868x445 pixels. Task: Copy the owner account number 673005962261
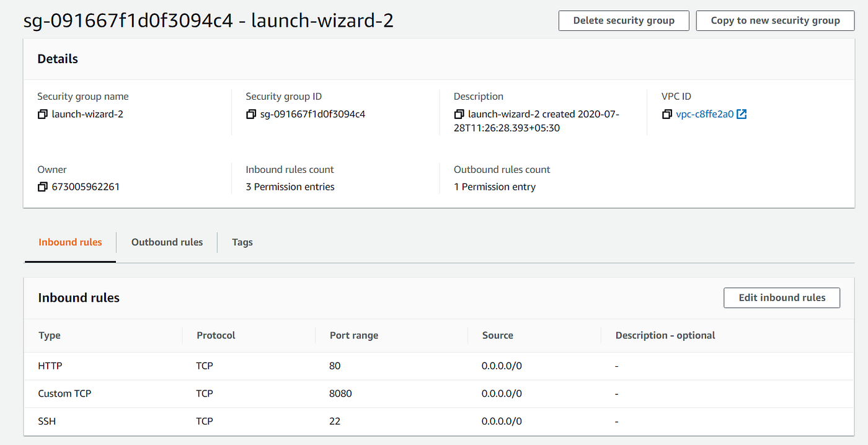tap(43, 187)
